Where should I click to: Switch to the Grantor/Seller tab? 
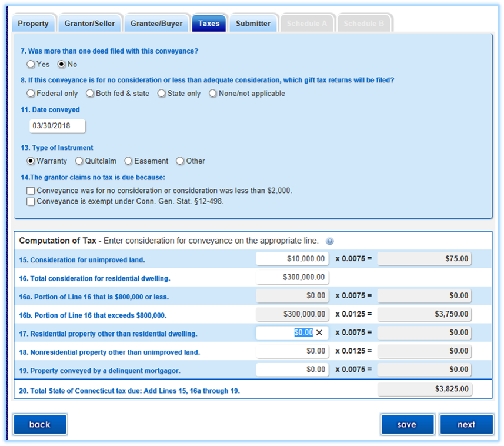pos(89,24)
